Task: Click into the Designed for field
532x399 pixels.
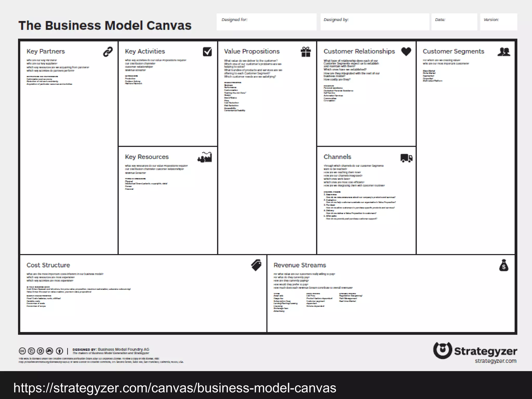Action: (x=267, y=22)
